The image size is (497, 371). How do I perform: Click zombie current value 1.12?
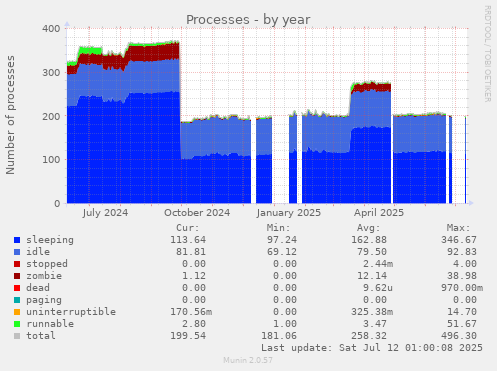[194, 276]
